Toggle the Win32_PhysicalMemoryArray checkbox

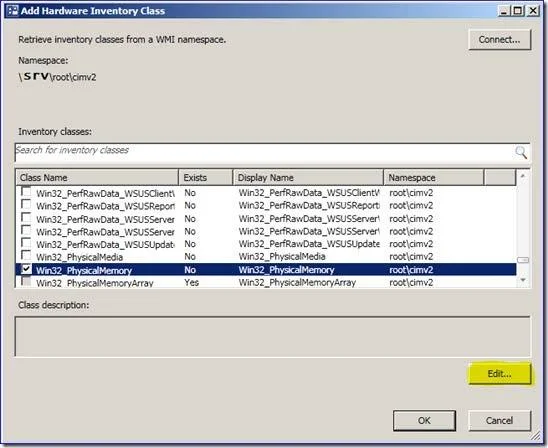click(x=26, y=281)
